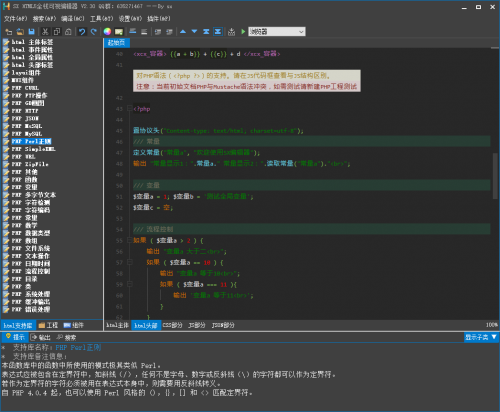Collapse the fold marker beside the php tag
The width and height of the screenshot is (500, 412).
[129, 108]
